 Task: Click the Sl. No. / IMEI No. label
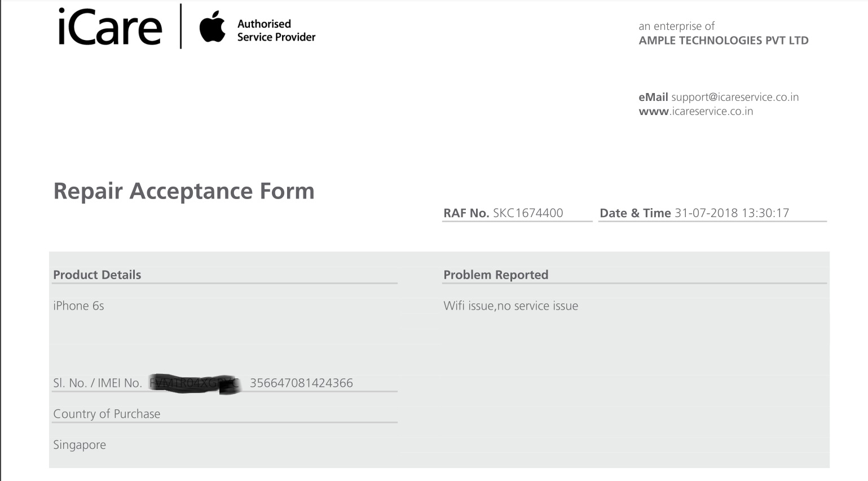pyautogui.click(x=97, y=383)
